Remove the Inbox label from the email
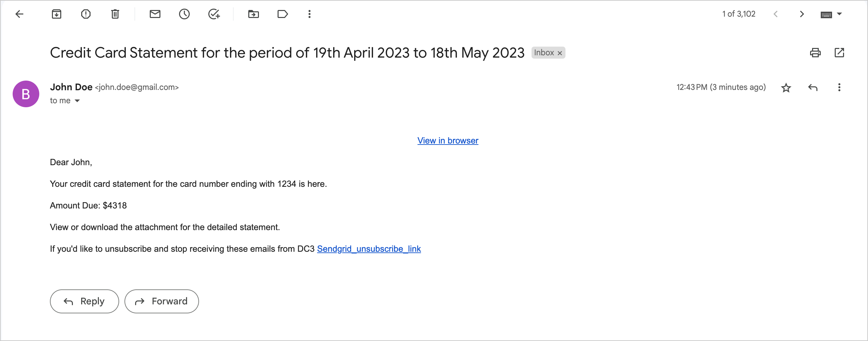868x341 pixels. coord(560,53)
